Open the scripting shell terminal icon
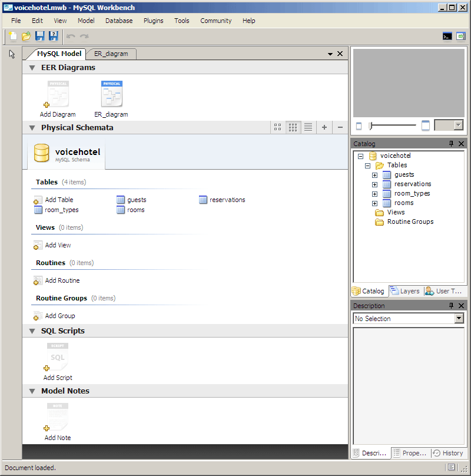This screenshot has width=471, height=476. click(x=447, y=37)
